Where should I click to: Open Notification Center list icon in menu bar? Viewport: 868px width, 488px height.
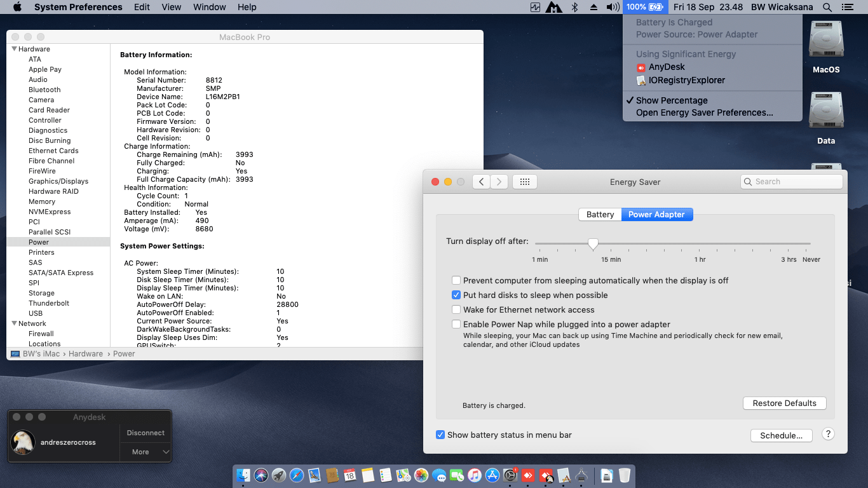pyautogui.click(x=847, y=7)
